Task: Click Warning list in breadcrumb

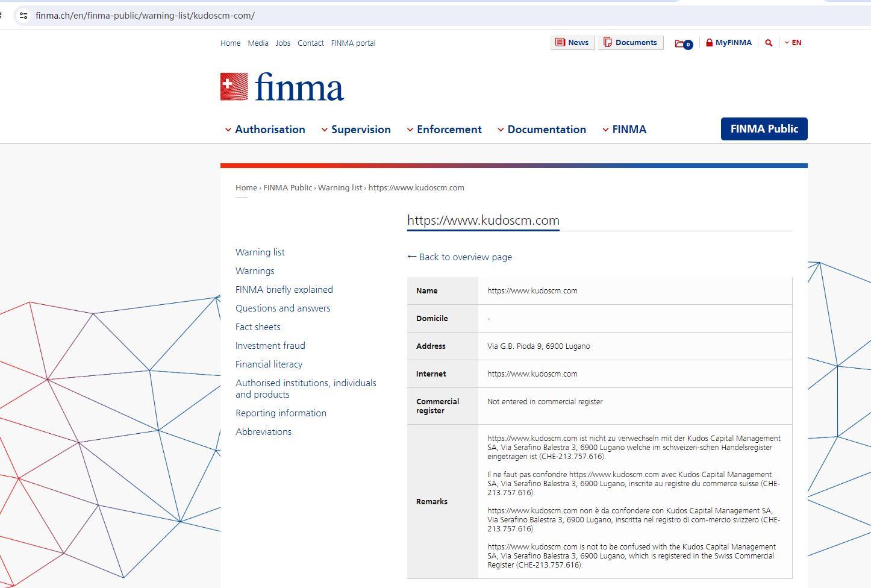Action: [340, 188]
